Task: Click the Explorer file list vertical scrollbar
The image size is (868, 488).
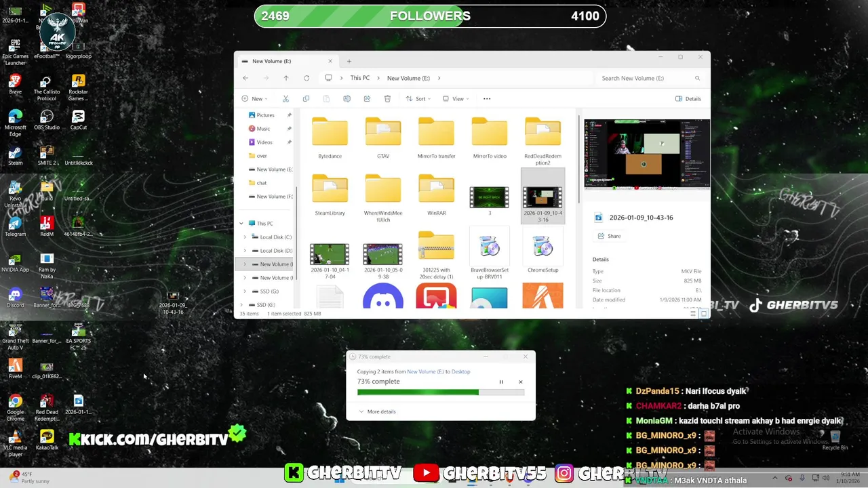Action: [578, 159]
